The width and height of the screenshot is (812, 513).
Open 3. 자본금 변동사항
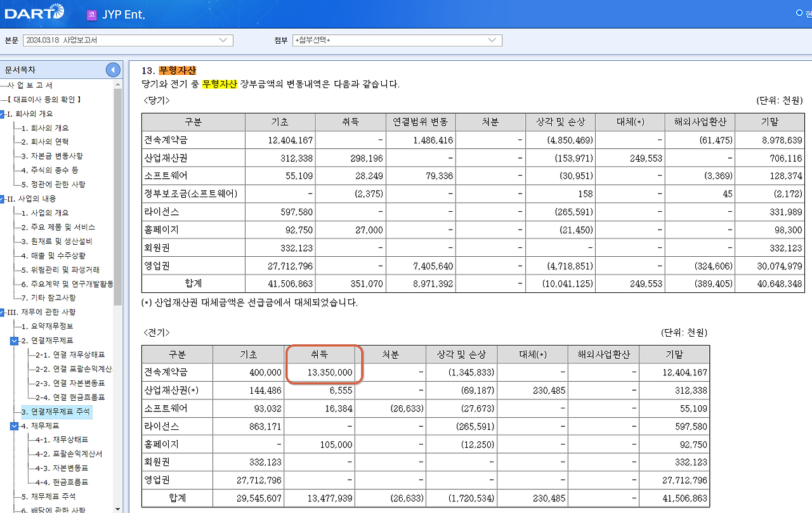pos(52,156)
